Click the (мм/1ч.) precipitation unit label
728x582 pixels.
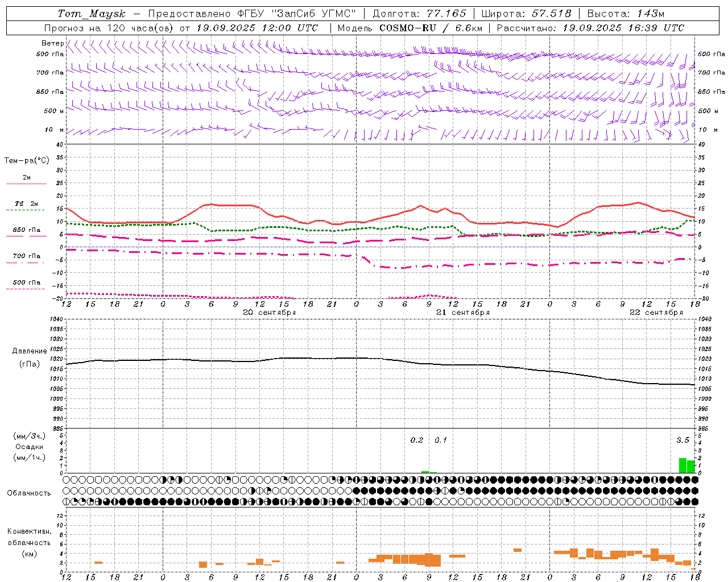30,458
